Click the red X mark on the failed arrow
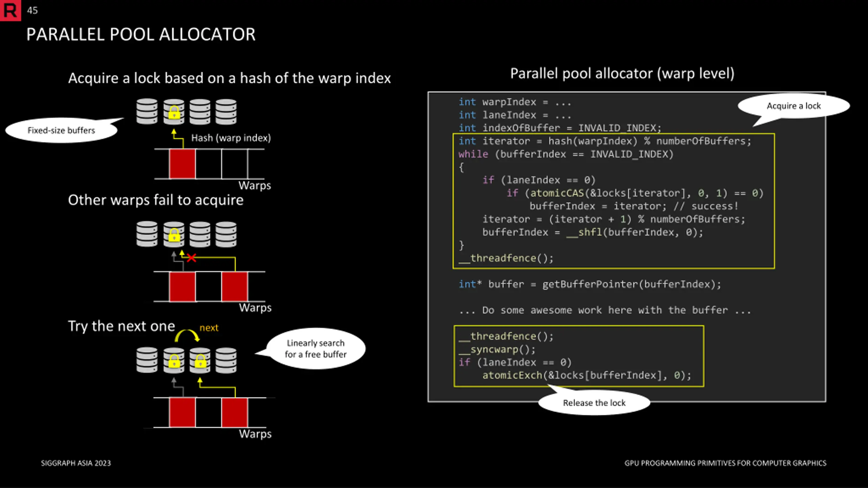 (x=191, y=258)
